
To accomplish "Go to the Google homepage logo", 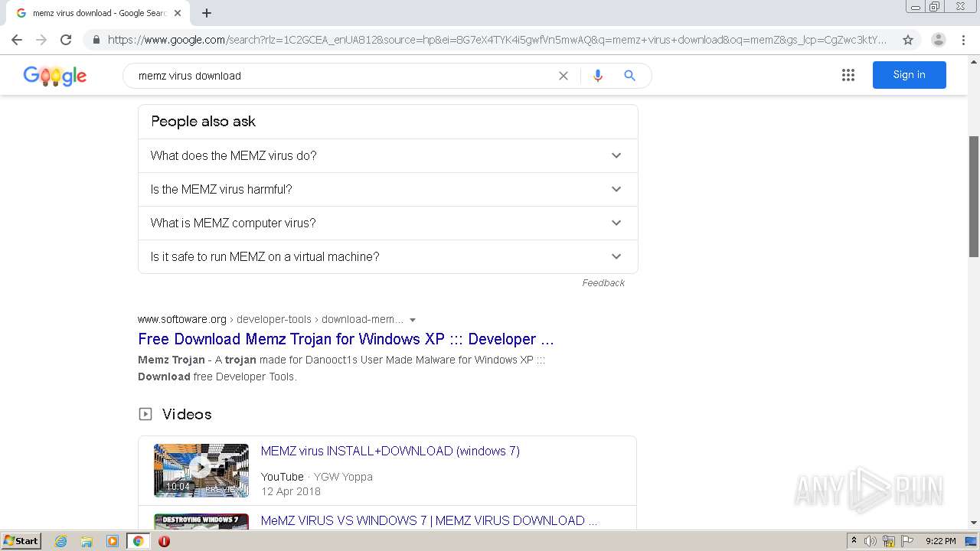I will (x=55, y=76).
